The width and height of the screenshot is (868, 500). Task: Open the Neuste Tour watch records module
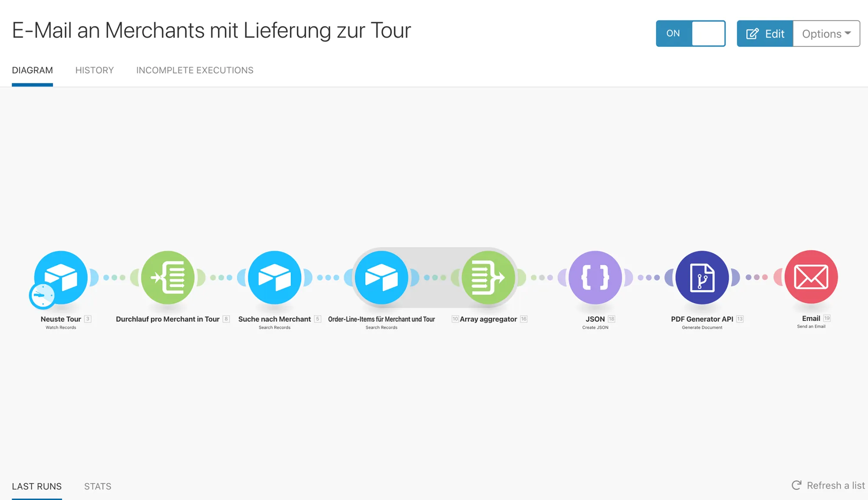tap(60, 277)
